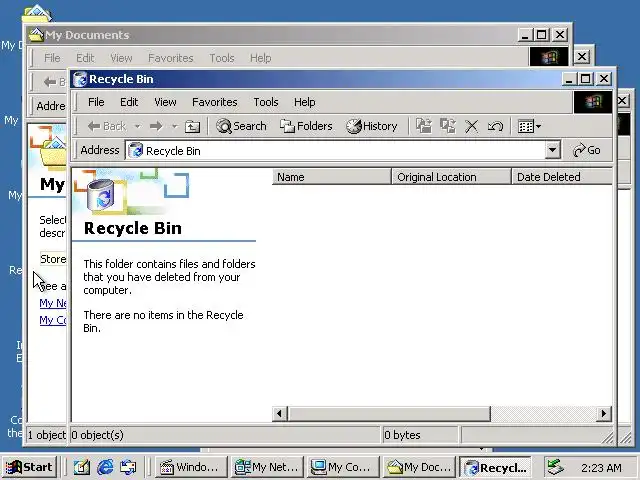Click the Copy To toolbar icon
The height and width of the screenshot is (480, 640).
click(x=448, y=126)
